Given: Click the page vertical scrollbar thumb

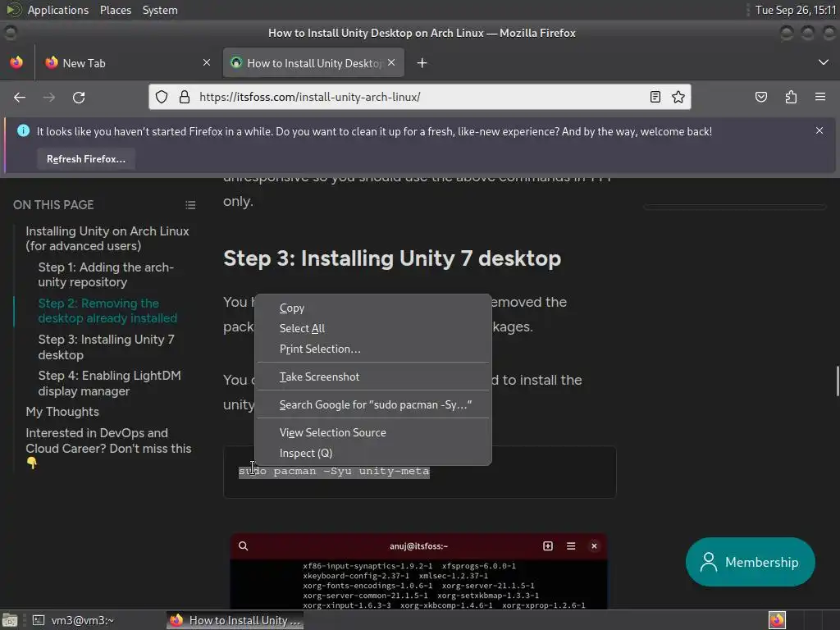Looking at the screenshot, I should coord(838,381).
